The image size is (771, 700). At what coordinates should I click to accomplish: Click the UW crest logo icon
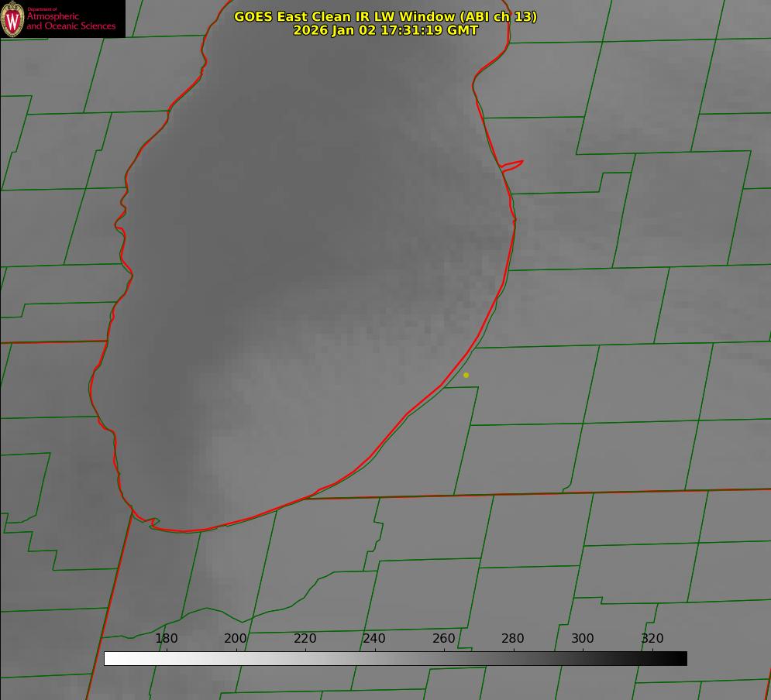(12, 19)
